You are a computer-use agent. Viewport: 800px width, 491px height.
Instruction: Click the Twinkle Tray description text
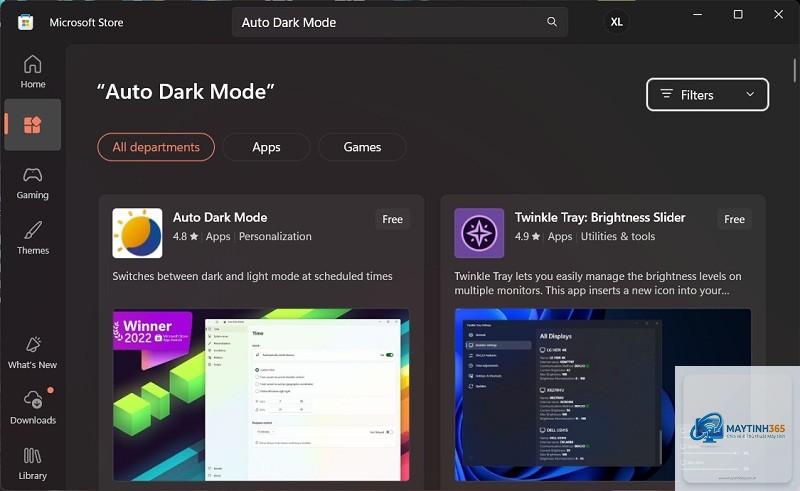[x=597, y=283]
